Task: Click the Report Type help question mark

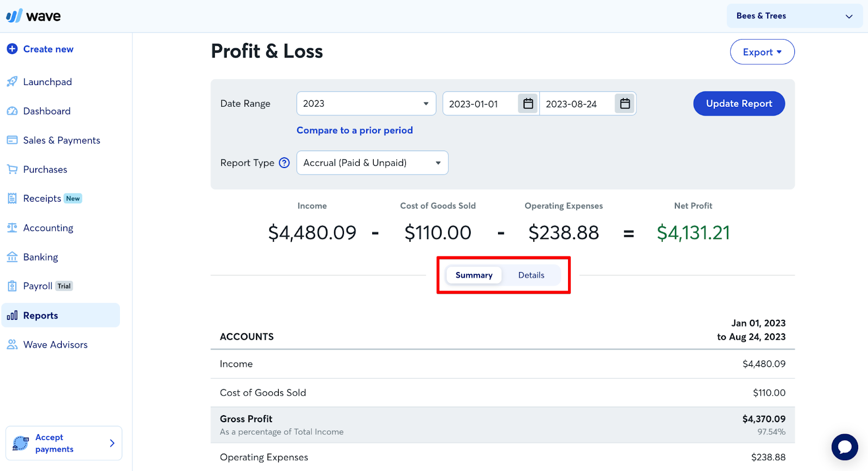Action: pos(284,163)
